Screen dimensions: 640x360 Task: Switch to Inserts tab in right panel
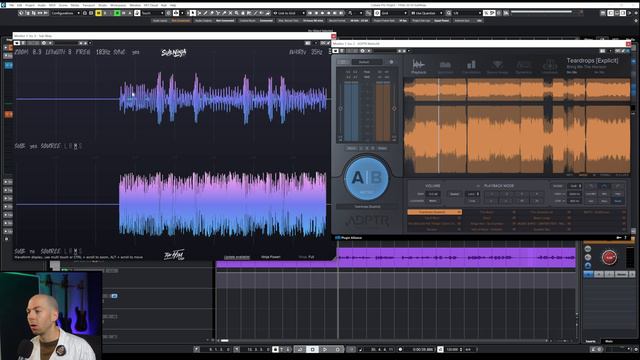coord(591,341)
